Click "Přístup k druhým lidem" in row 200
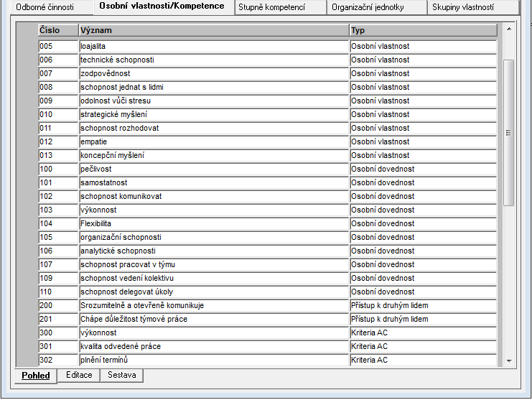Screen dimensions: 532x400 pos(424,305)
